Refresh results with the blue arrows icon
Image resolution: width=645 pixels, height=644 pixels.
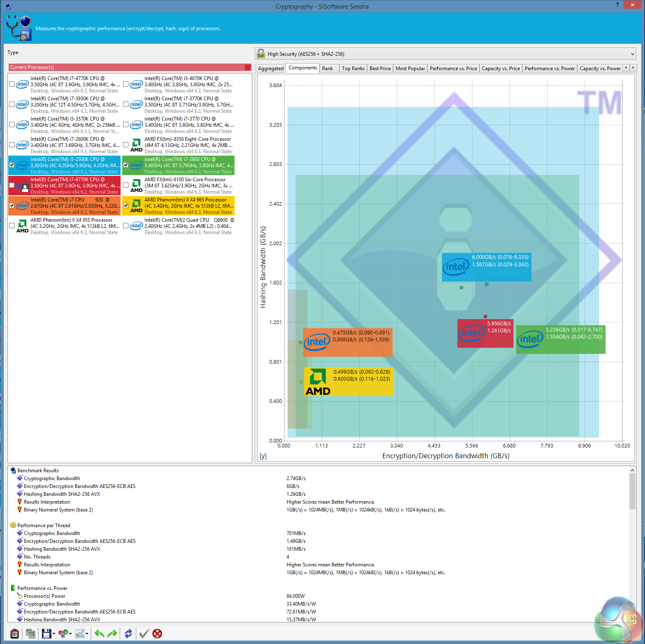click(x=128, y=634)
